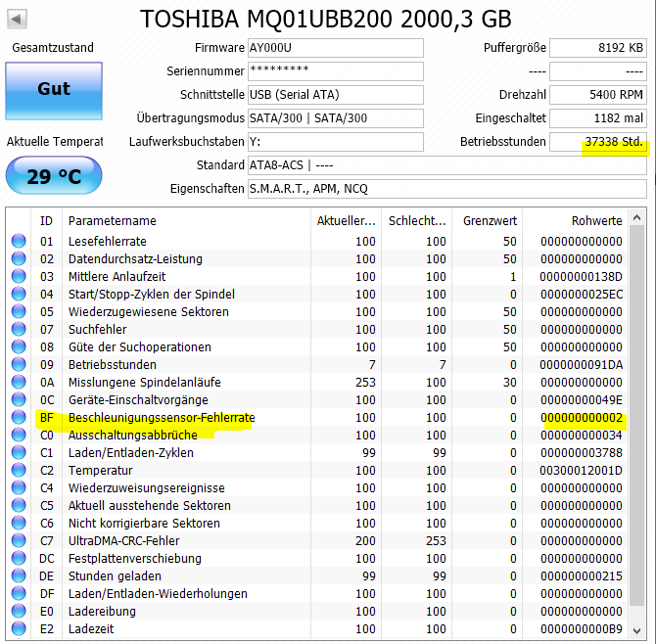The width and height of the screenshot is (656, 644).
Task: Click status icon for Nicht korrigierbare Sektoren
Action: coord(19,524)
